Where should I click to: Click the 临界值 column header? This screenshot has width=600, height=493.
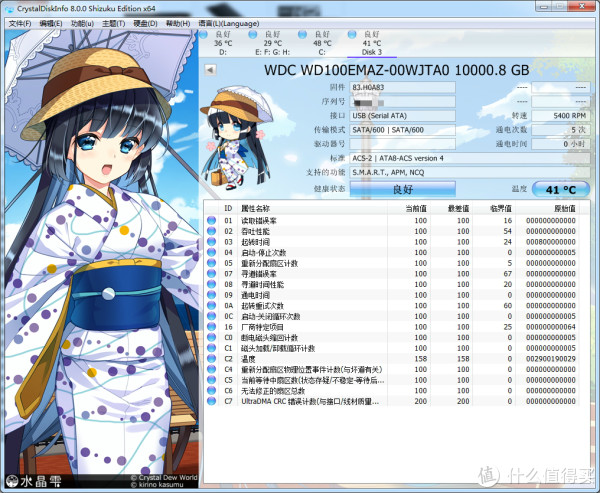tap(494, 208)
